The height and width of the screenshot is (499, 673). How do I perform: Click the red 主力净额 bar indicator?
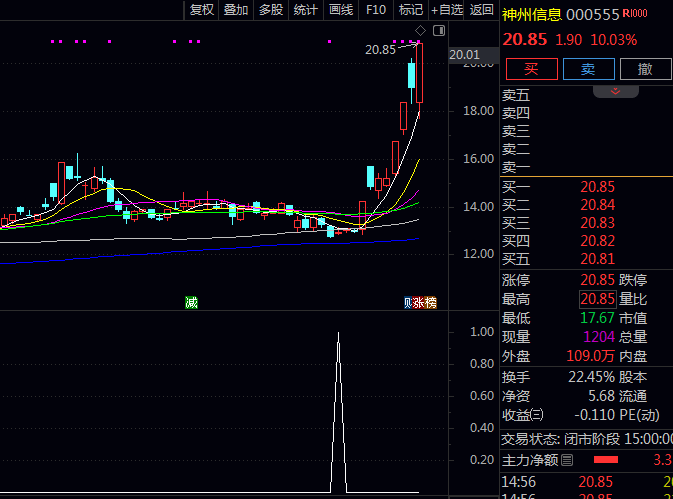click(606, 460)
